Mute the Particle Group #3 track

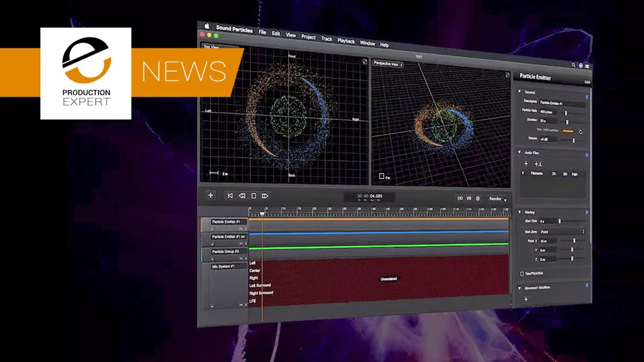241,259
